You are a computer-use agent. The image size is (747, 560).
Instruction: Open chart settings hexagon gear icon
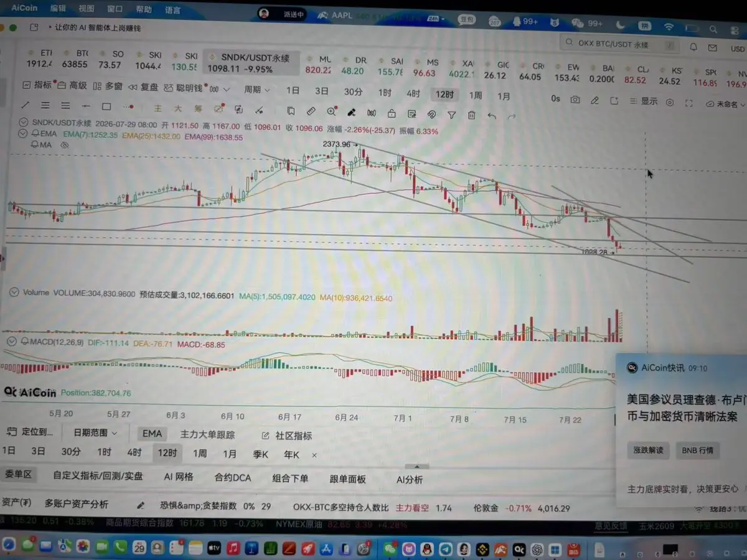[x=670, y=103]
